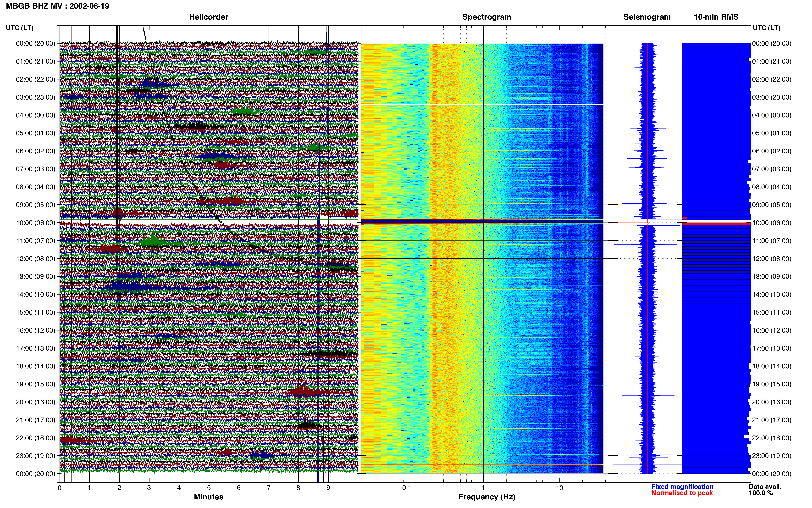This screenshot has height=508, width=812.
Task: Click 14:00 (10:00) label beside the RMS panel
Action: 772,294
